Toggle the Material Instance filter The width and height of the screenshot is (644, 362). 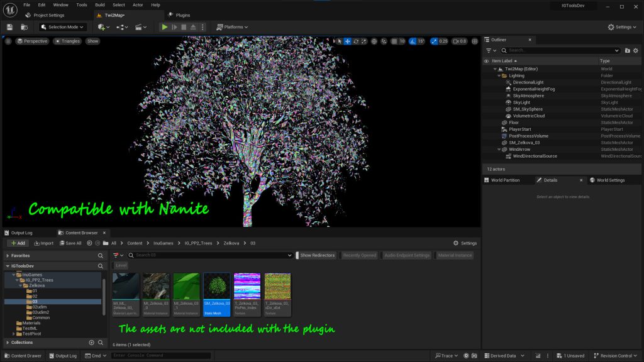(455, 255)
